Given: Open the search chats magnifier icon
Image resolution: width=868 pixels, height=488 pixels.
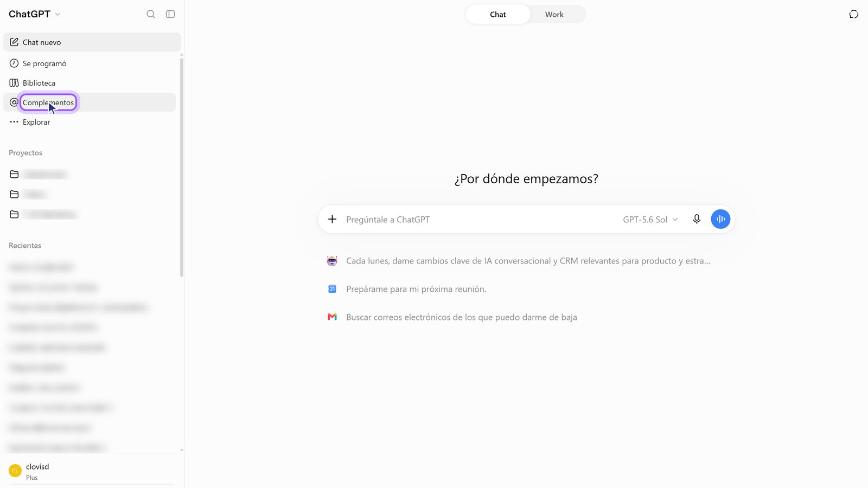Looking at the screenshot, I should (x=151, y=14).
